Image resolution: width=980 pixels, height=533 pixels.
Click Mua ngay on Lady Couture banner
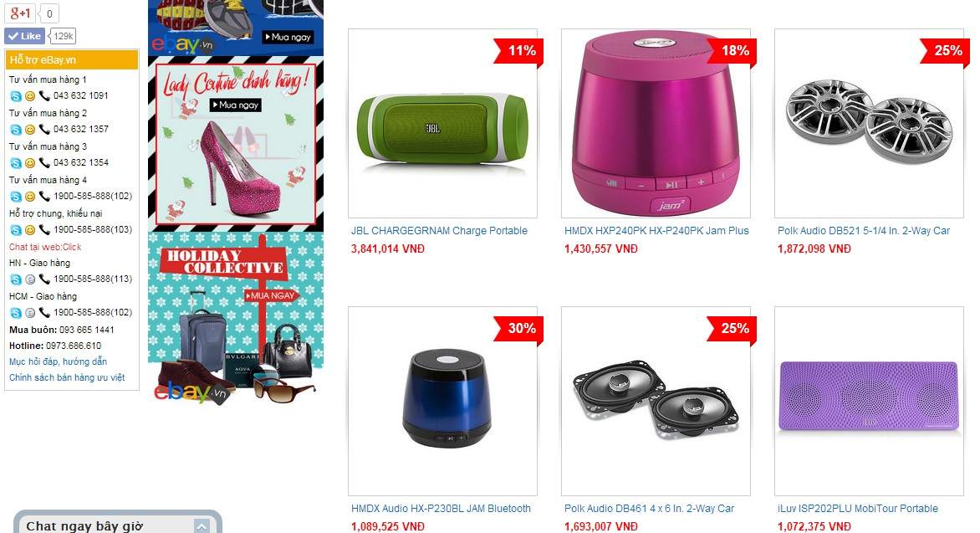[x=235, y=105]
